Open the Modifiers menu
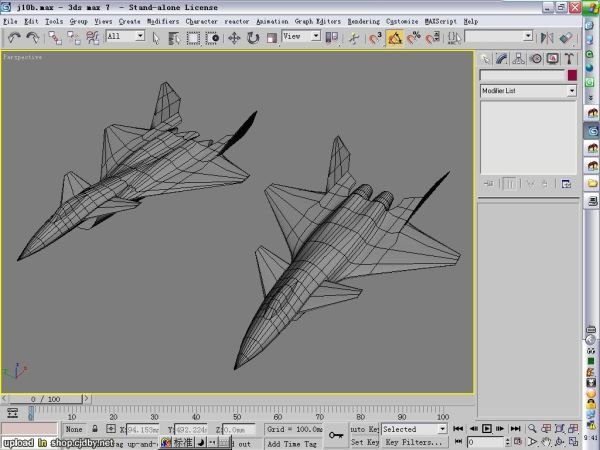Viewport: 600px width, 450px height. click(163, 21)
